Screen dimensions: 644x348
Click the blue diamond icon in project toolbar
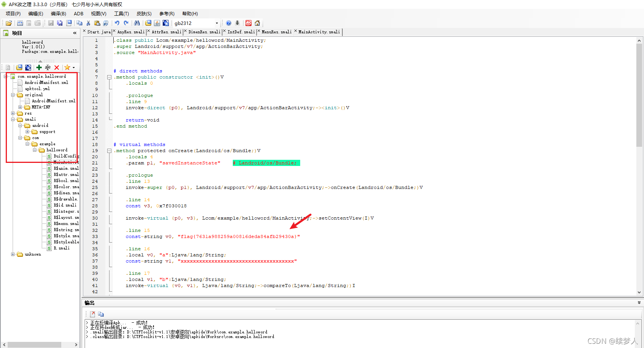click(x=28, y=67)
